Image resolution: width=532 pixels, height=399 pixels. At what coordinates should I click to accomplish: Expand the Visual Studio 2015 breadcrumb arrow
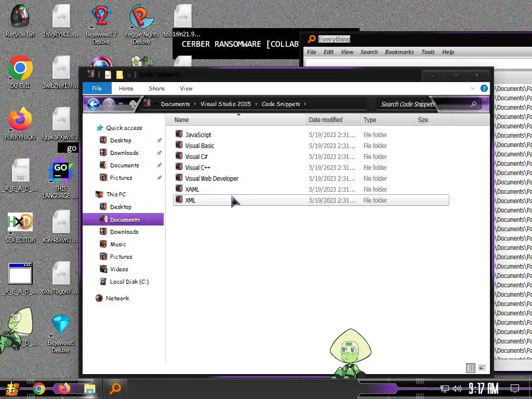click(256, 104)
